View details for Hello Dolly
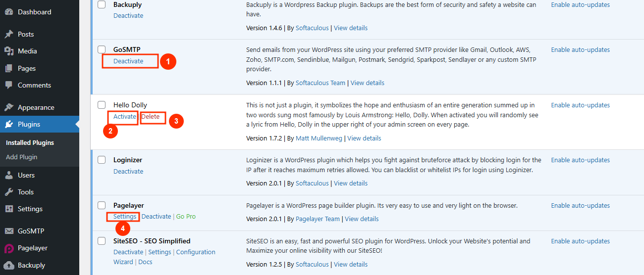 click(x=364, y=138)
